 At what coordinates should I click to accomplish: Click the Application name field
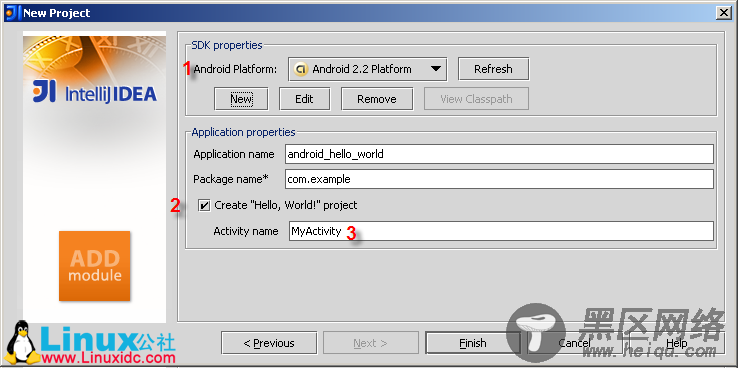(x=499, y=154)
